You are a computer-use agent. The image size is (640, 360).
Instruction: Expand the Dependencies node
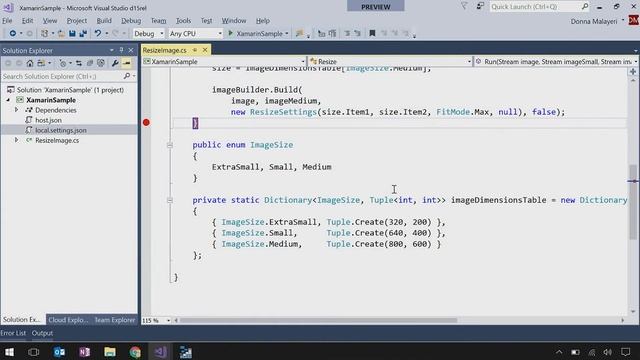(16, 110)
